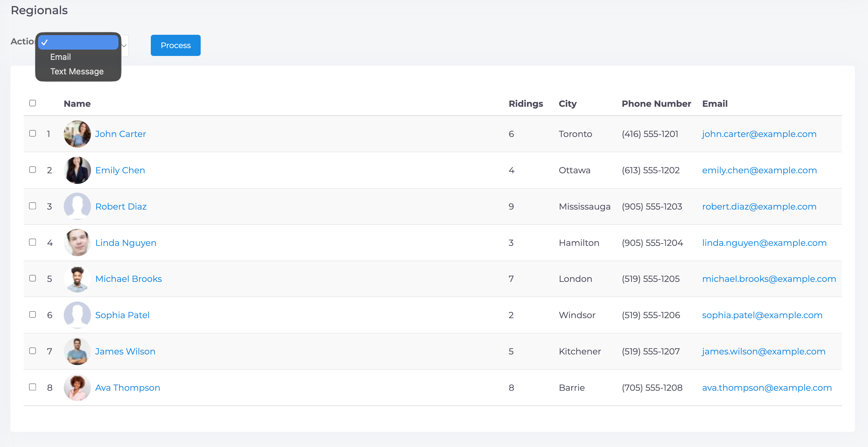Image resolution: width=868 pixels, height=447 pixels.
Task: Check the box for Linda Nguyen
Action: coord(33,242)
